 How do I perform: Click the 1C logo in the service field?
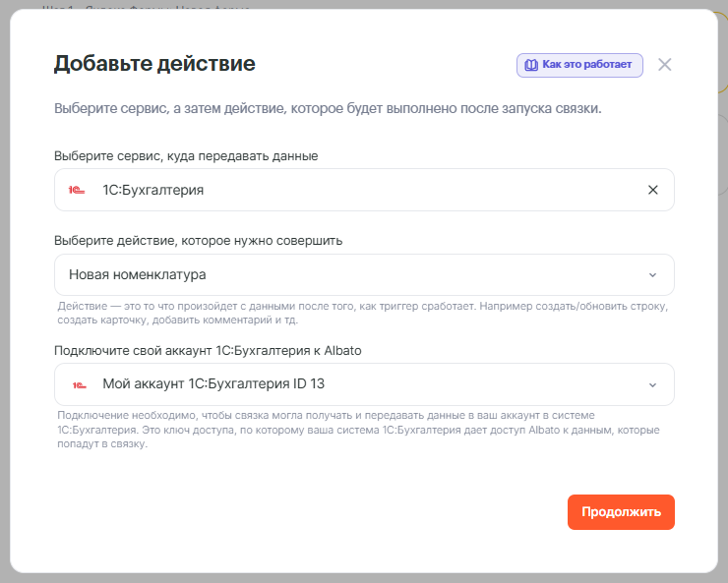click(78, 190)
